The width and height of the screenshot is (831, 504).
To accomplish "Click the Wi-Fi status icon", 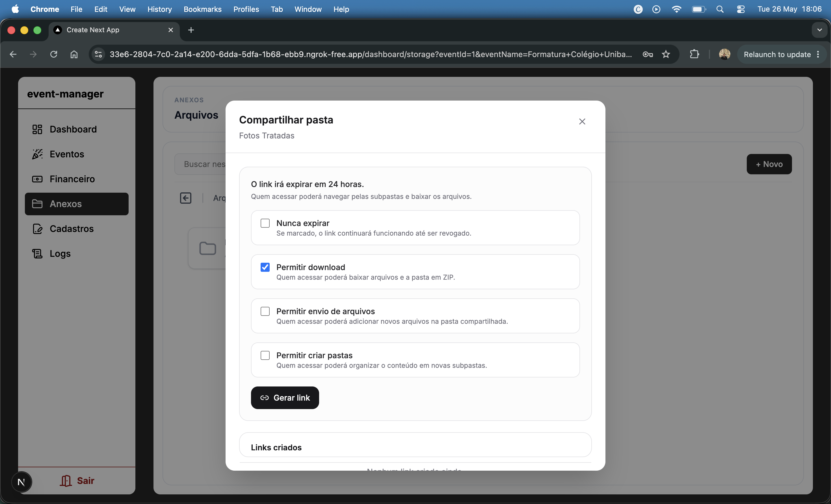I will click(x=676, y=9).
